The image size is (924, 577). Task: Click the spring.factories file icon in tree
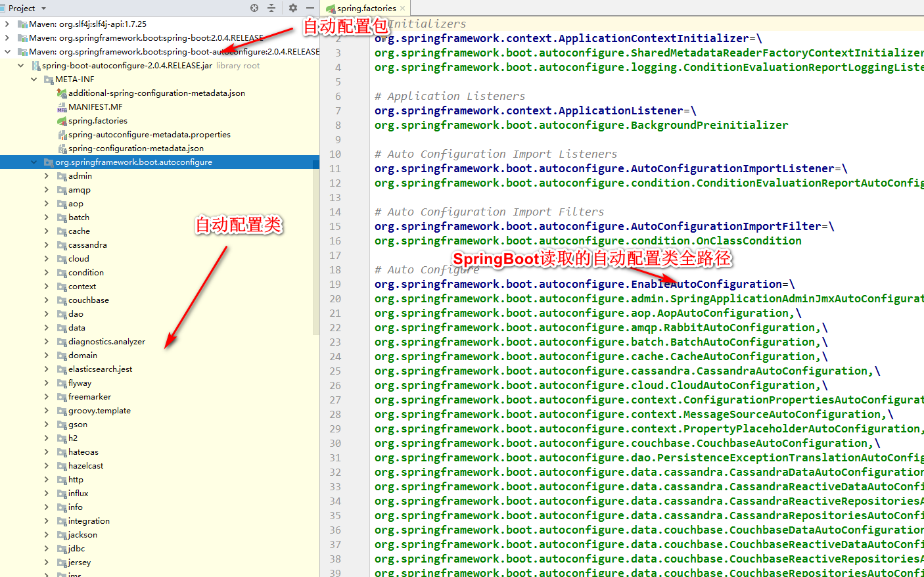(62, 121)
